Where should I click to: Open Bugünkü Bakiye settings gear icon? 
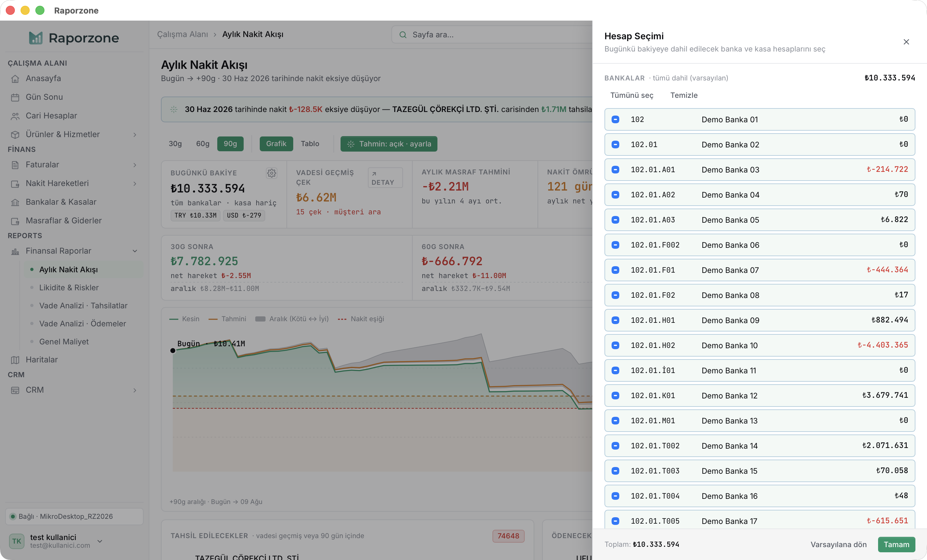click(272, 173)
